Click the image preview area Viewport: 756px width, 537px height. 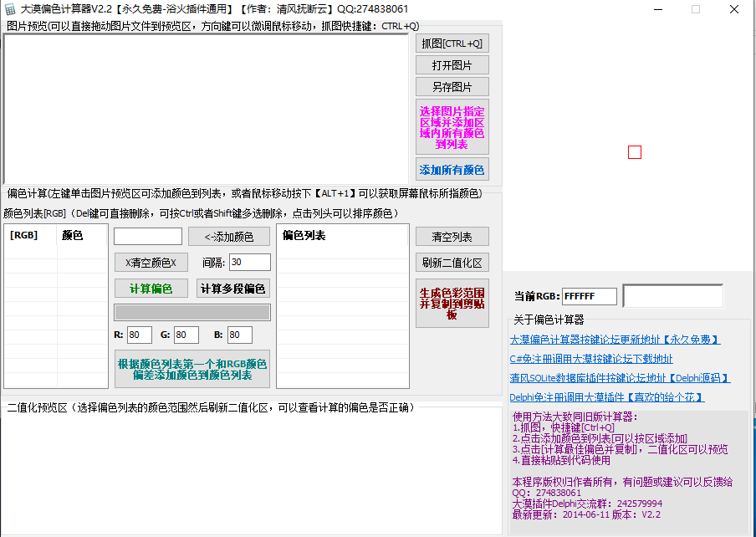click(206, 109)
